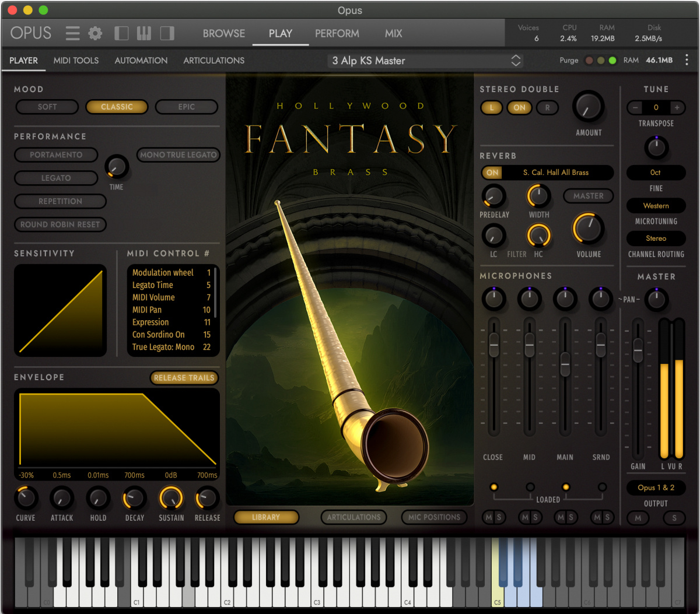Open the Western microtuning selector
700x614 pixels.
pyautogui.click(x=656, y=205)
